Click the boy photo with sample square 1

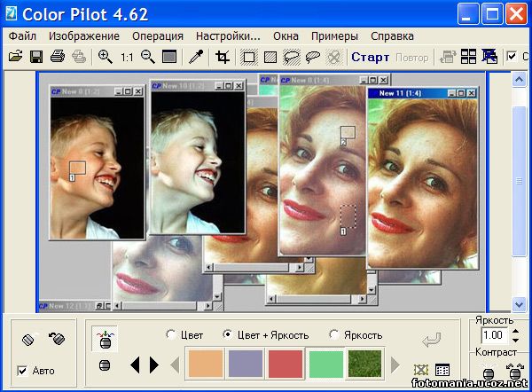point(98,168)
